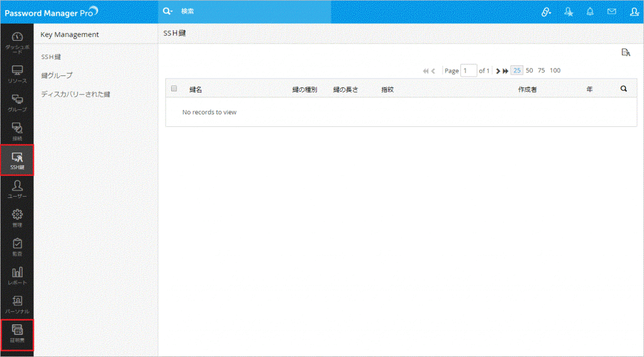Go to last page arrow
This screenshot has width=644, height=357.
coord(505,71)
